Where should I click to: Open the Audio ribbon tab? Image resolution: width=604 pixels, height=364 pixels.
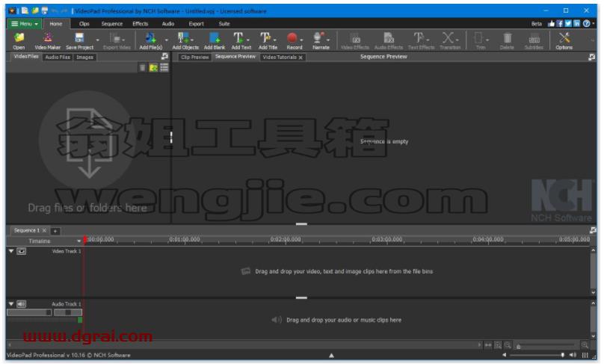168,24
